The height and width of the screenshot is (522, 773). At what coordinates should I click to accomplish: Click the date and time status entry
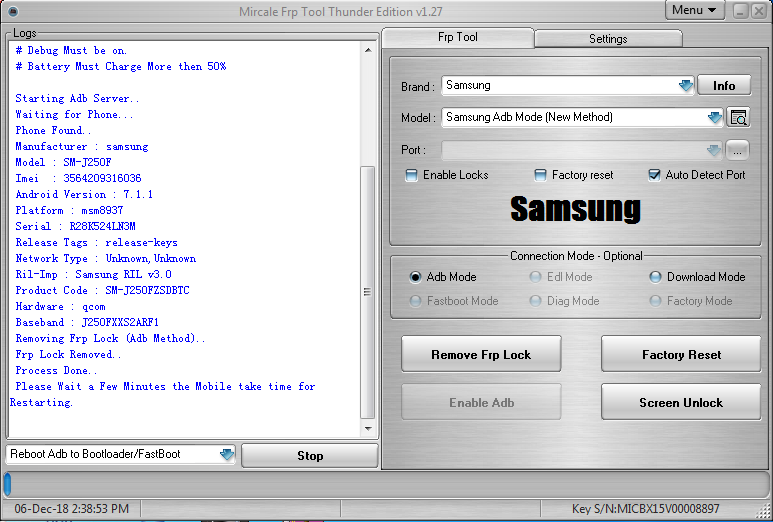point(71,509)
